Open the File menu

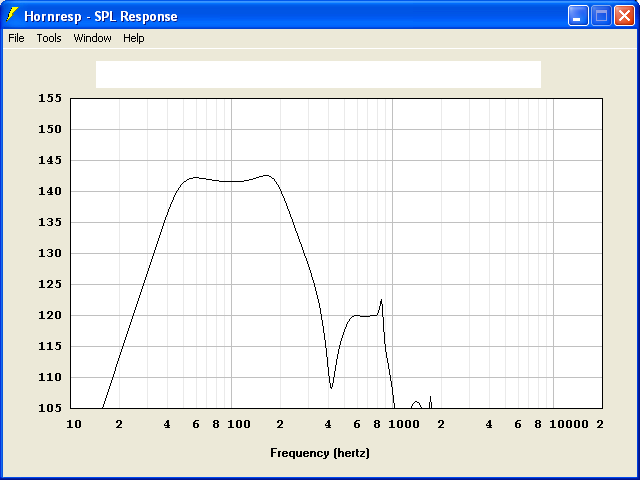[x=16, y=38]
